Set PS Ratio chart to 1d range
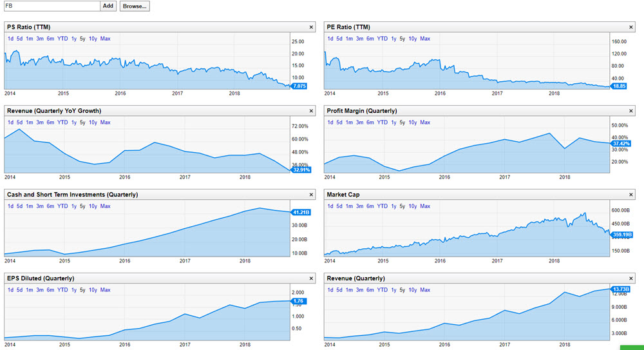The image size is (644, 350). pyautogui.click(x=10, y=39)
